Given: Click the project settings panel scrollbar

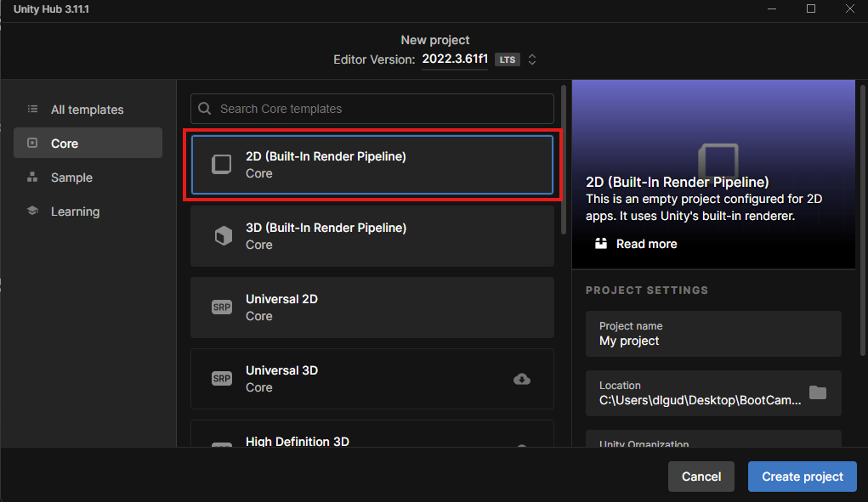Looking at the screenshot, I should 862,221.
